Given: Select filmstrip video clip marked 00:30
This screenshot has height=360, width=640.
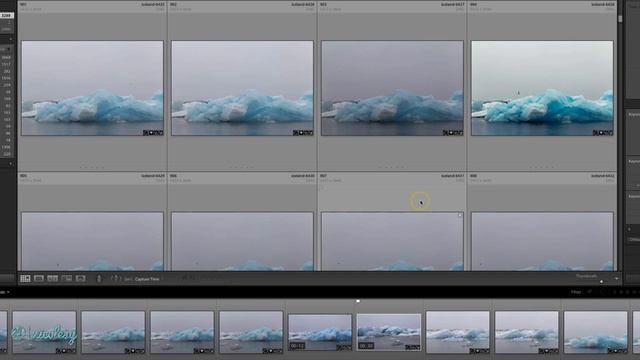Looking at the screenshot, I should click(389, 332).
